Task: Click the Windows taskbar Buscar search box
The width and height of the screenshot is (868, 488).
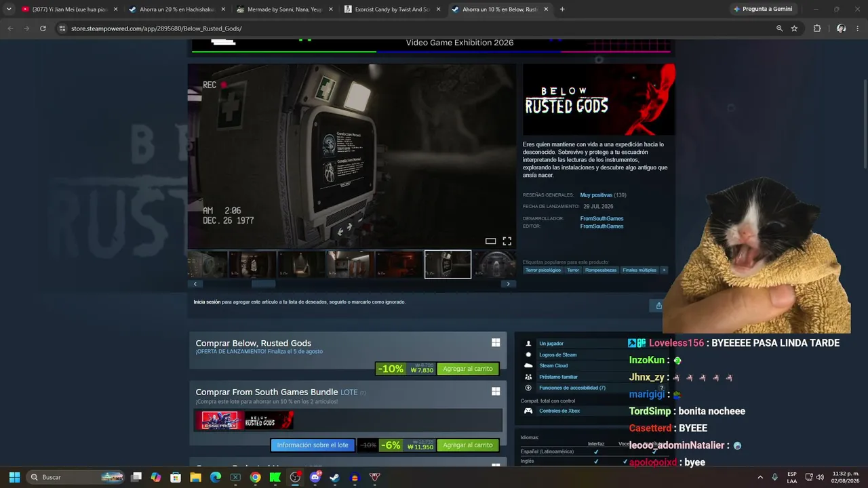Action: [76, 477]
